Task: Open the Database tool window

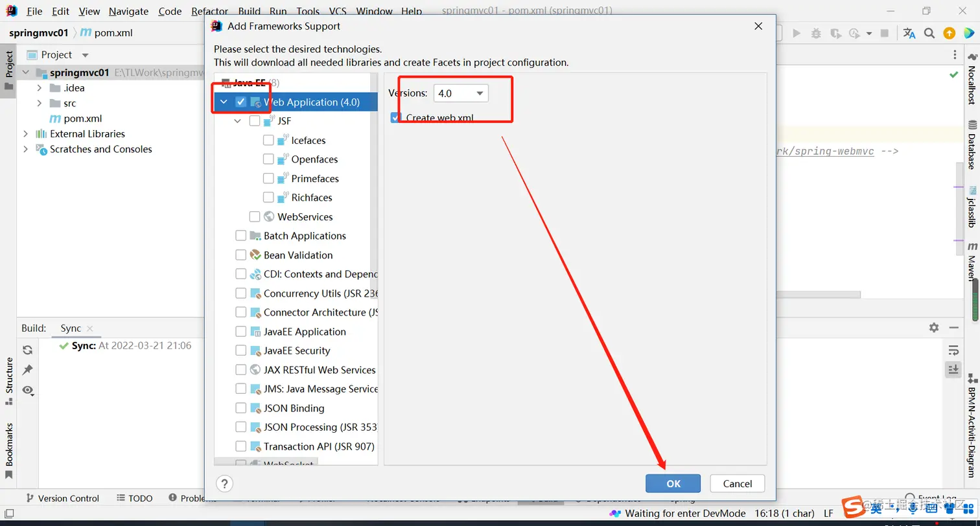Action: click(x=972, y=144)
